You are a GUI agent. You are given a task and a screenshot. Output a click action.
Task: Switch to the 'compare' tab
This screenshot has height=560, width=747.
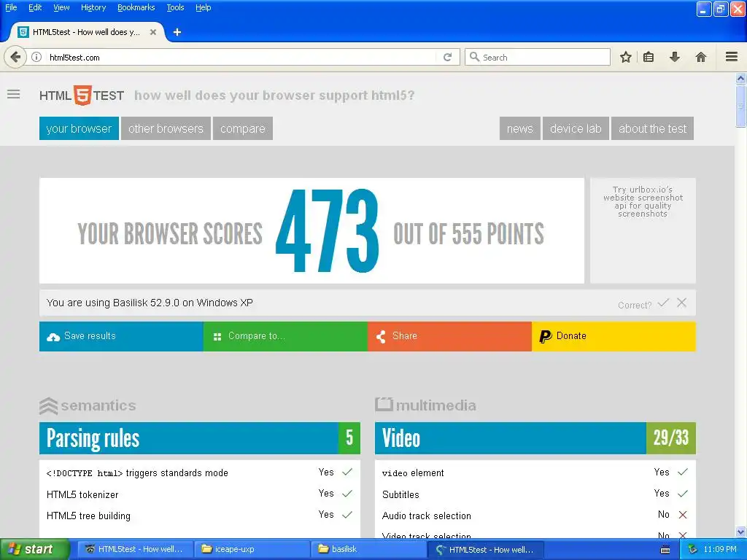[x=243, y=128]
